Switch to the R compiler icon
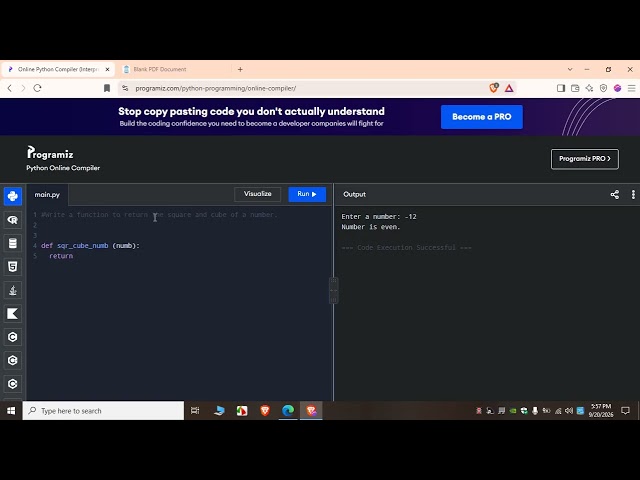 [13, 220]
